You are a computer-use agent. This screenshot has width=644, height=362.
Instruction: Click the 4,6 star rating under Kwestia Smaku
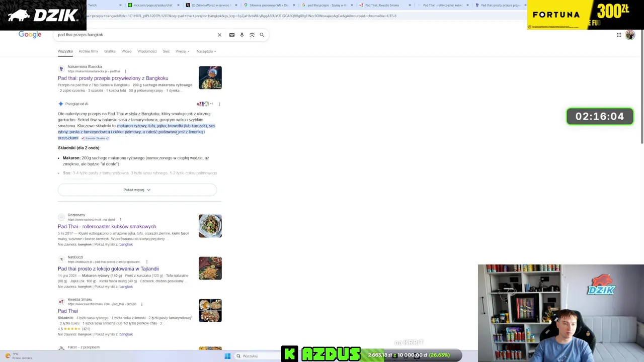(74, 329)
